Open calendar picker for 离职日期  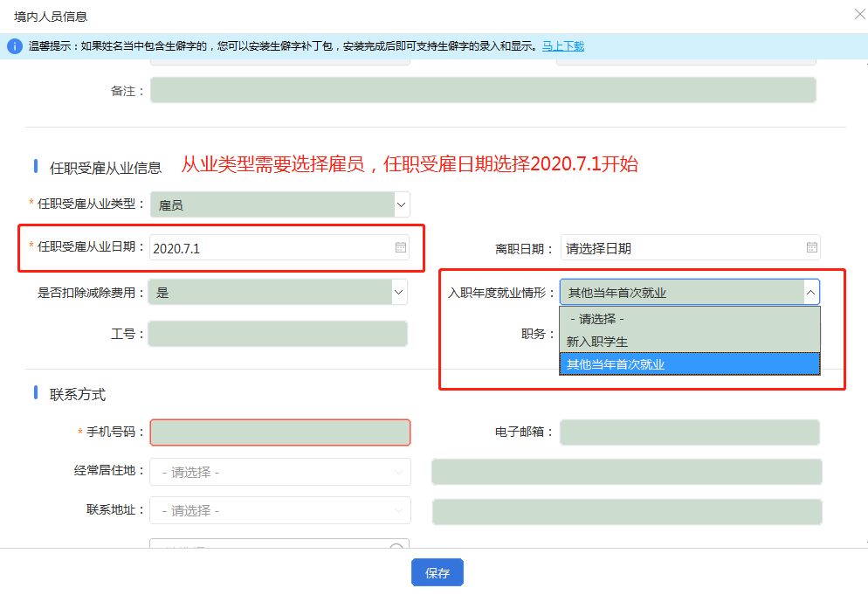(x=811, y=247)
